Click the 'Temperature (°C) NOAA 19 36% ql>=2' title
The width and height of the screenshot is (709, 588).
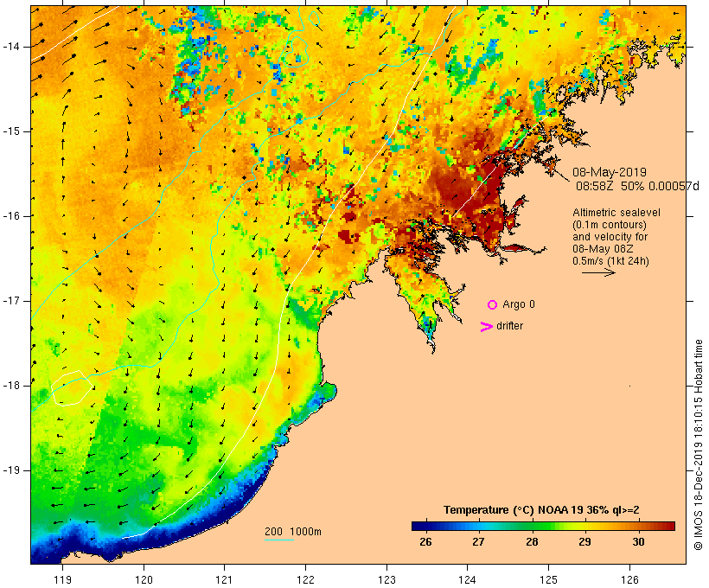coord(541,510)
